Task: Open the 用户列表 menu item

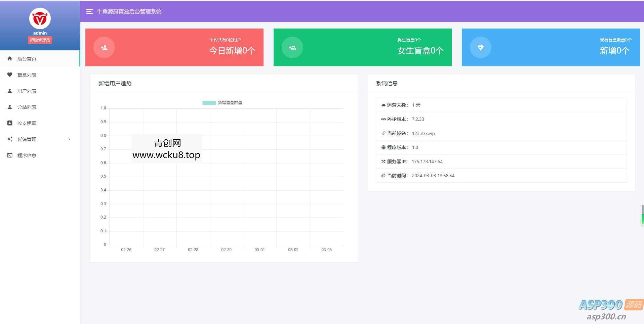Action: (x=27, y=91)
